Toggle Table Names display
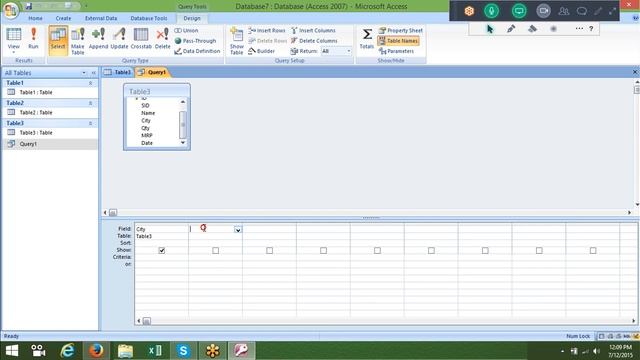Screen dimensions: 640x360 tap(398, 41)
